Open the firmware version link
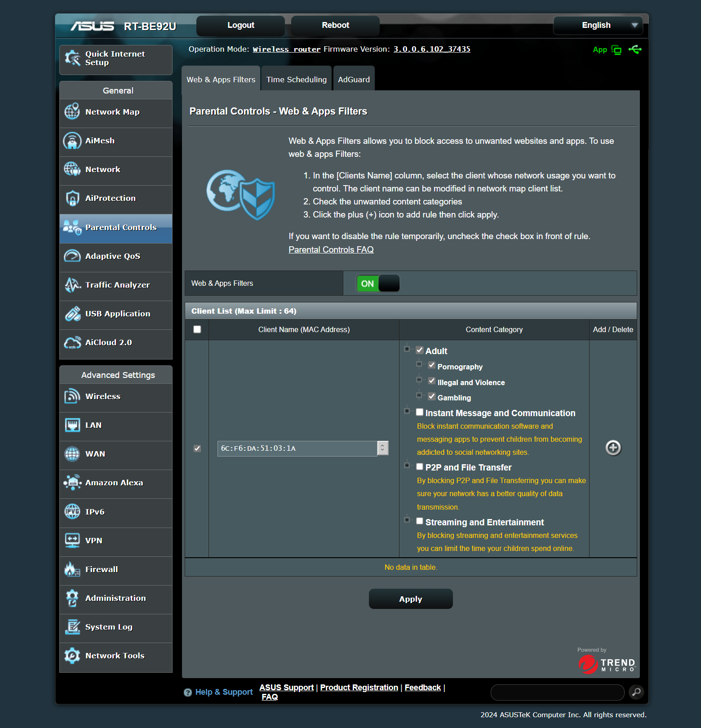Screen dimensions: 701x728 432,49
